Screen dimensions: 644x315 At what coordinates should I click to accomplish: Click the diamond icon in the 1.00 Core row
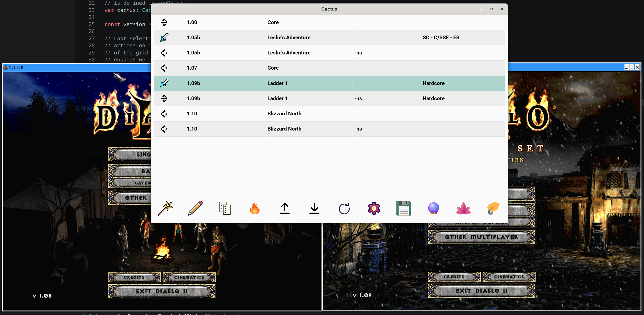pyautogui.click(x=164, y=22)
